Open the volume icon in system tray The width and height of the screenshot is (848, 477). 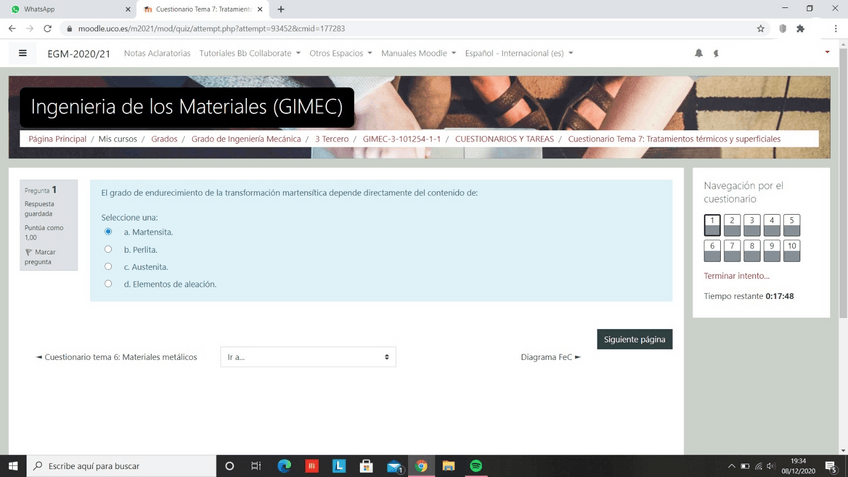coord(771,466)
